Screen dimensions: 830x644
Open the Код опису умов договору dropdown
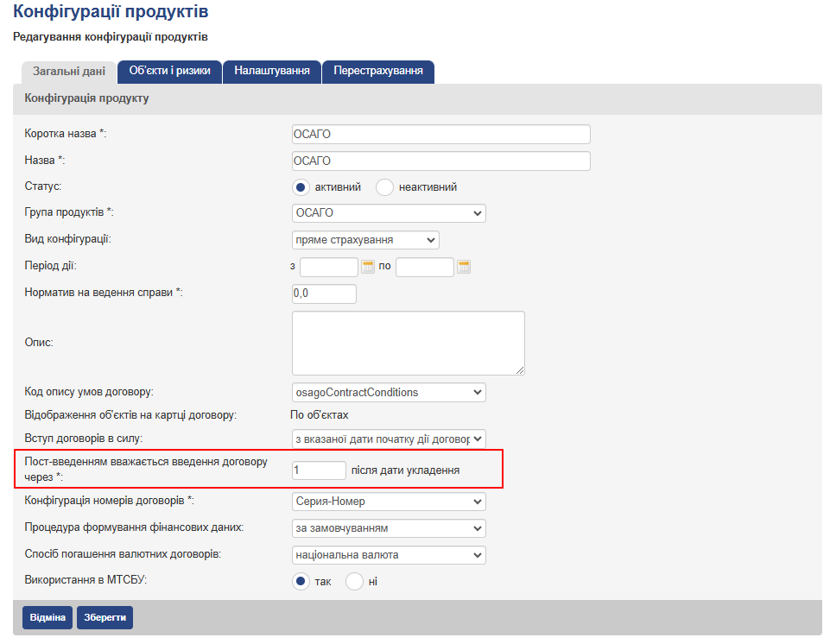389,393
